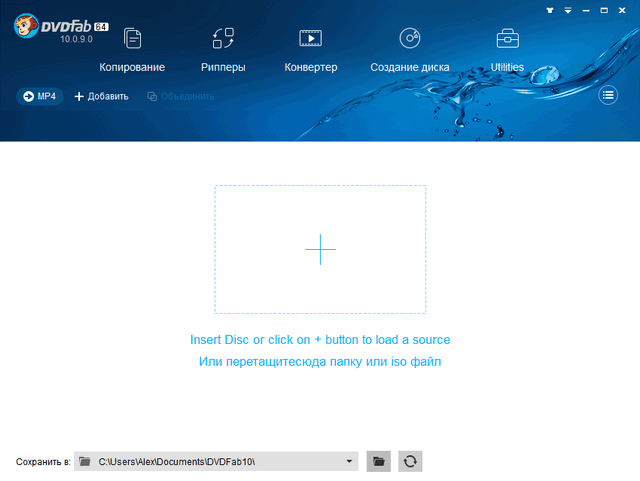Click the output path field C:\Users\Alex\Documents\DVDFab10\

pos(216,461)
